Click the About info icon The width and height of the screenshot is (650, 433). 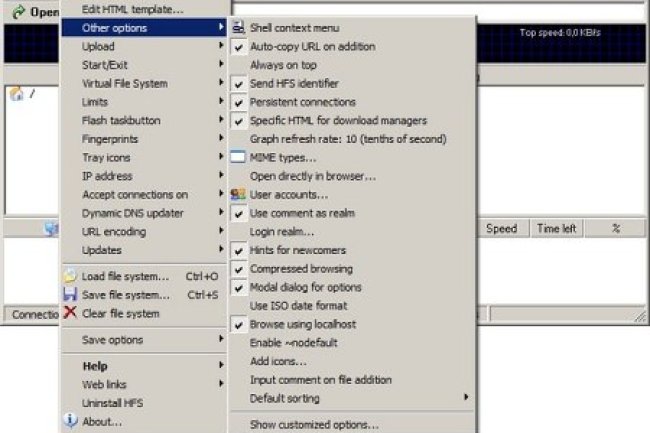click(x=70, y=421)
